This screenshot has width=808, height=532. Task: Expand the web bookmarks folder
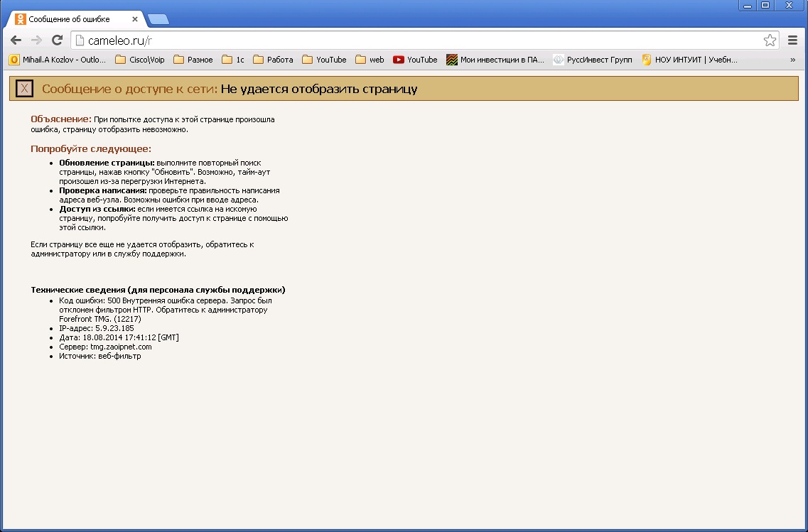click(x=370, y=60)
